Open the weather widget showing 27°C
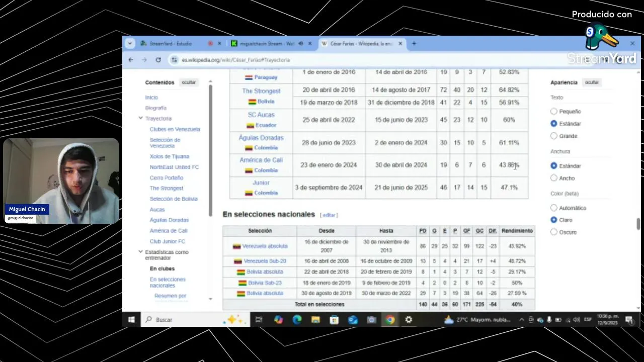The width and height of the screenshot is (644, 362). point(477,320)
